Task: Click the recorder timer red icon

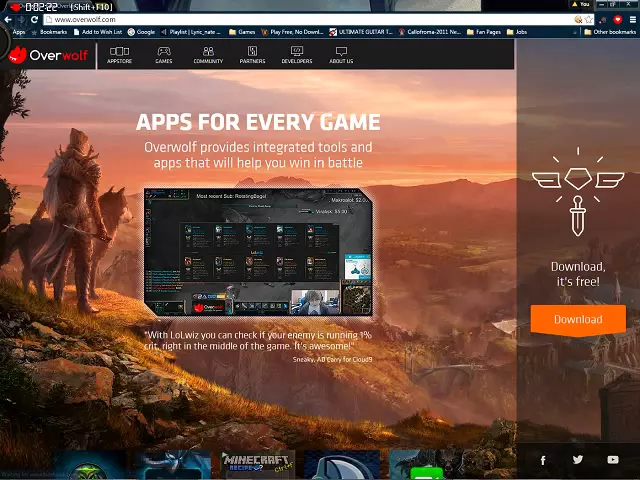Action: point(16,7)
